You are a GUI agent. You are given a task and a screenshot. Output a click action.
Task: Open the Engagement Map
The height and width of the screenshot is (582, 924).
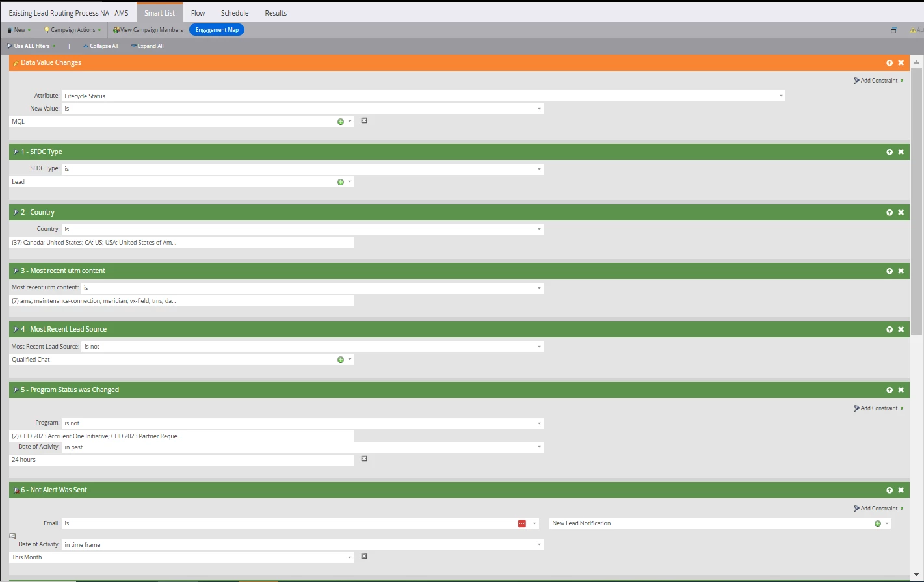click(x=217, y=30)
